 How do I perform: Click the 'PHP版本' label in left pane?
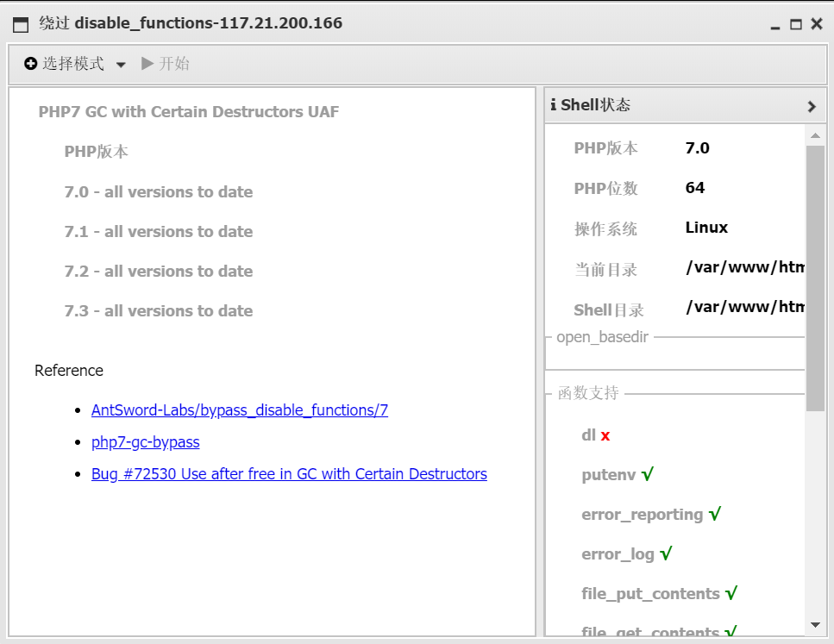click(97, 152)
